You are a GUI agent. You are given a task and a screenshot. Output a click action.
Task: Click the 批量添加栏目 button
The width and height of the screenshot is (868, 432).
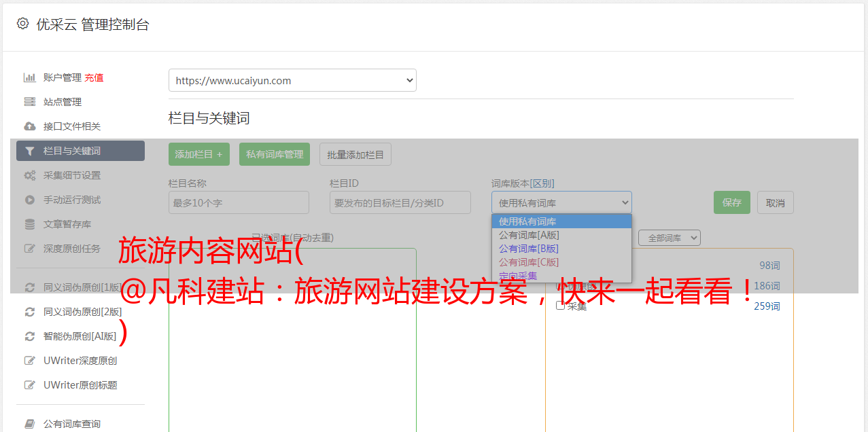[x=355, y=154]
